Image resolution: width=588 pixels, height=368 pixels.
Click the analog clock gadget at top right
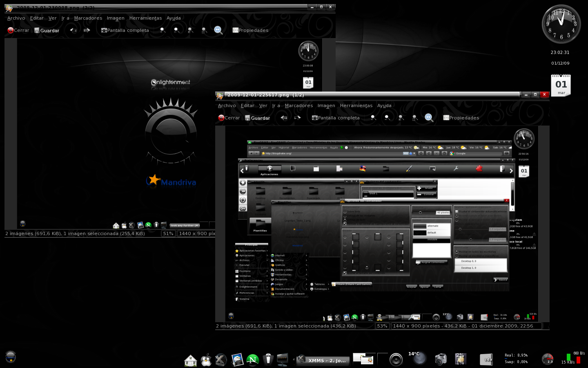[x=561, y=24]
